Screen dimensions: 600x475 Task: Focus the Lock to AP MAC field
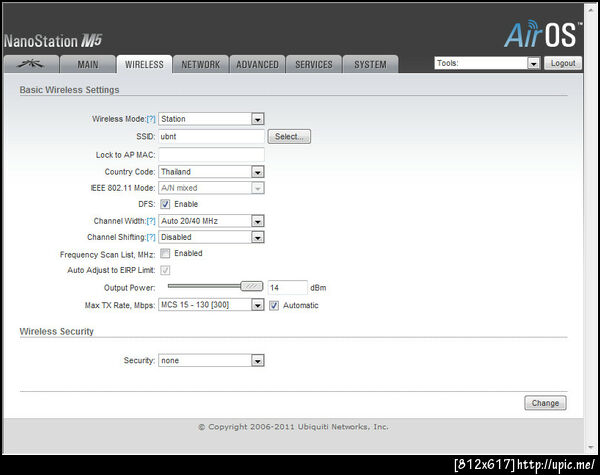point(211,155)
